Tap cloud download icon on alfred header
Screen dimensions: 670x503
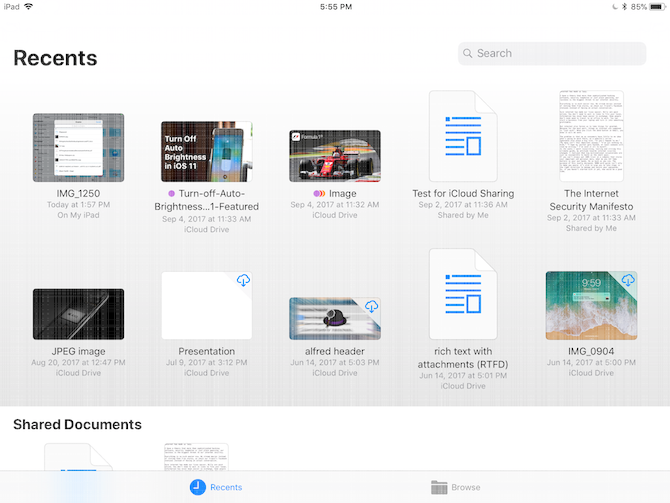(371, 306)
